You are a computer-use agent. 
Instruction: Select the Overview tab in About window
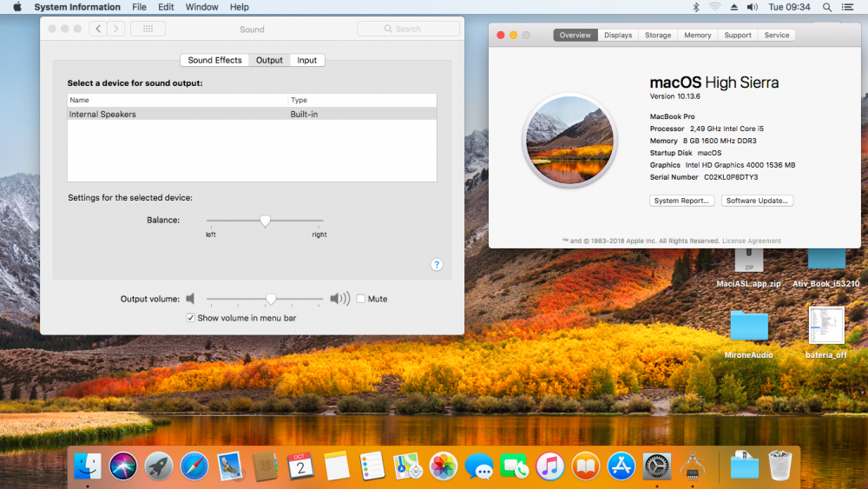[x=575, y=35]
